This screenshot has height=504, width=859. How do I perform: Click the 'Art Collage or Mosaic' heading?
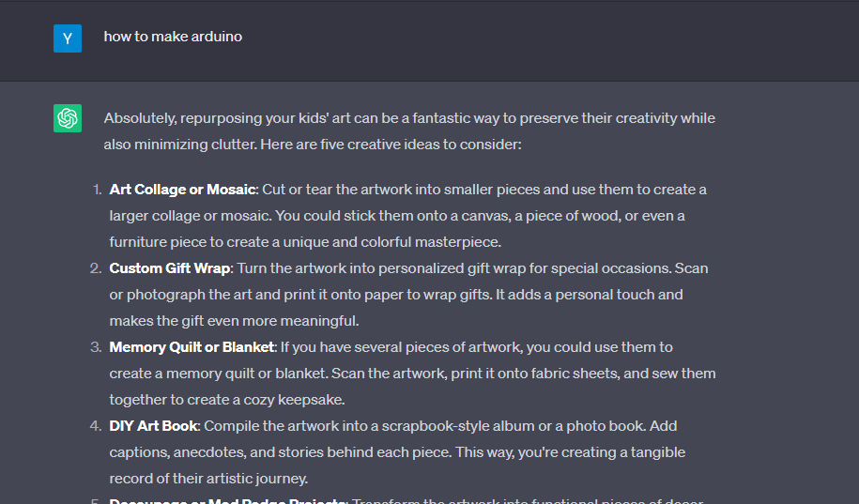click(x=182, y=190)
